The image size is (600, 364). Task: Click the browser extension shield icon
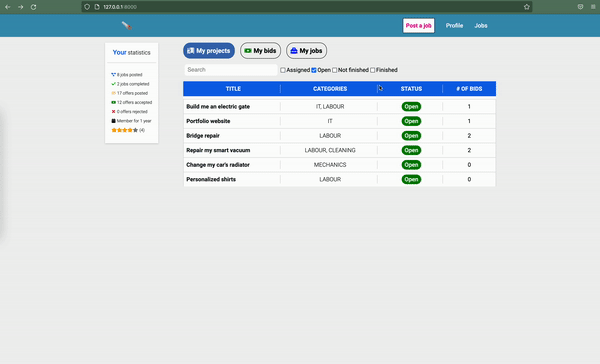point(580,7)
